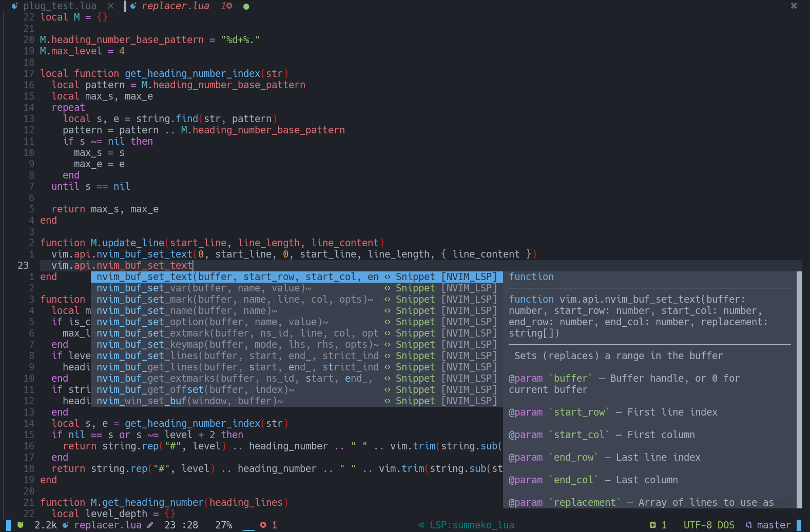Screen dimensions: 810x532
Task: Select the nvim_buf_set_text completion entry
Action: pos(297,277)
